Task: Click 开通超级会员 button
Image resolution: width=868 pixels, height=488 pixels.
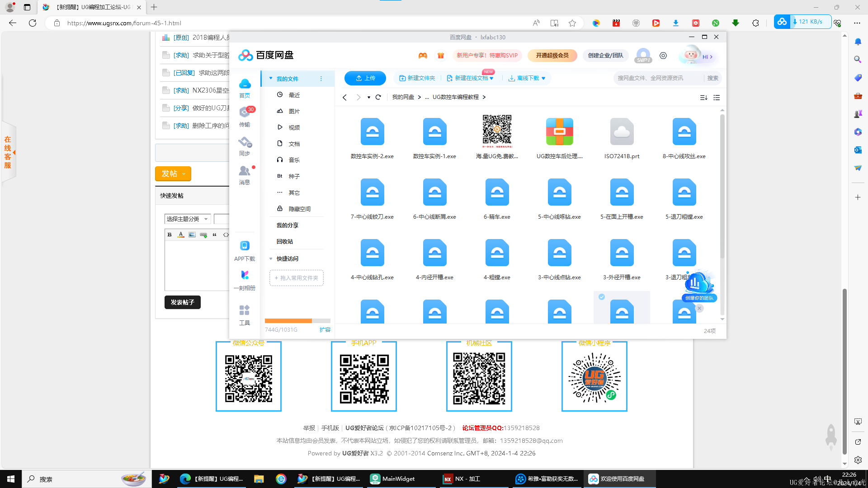Action: click(552, 56)
